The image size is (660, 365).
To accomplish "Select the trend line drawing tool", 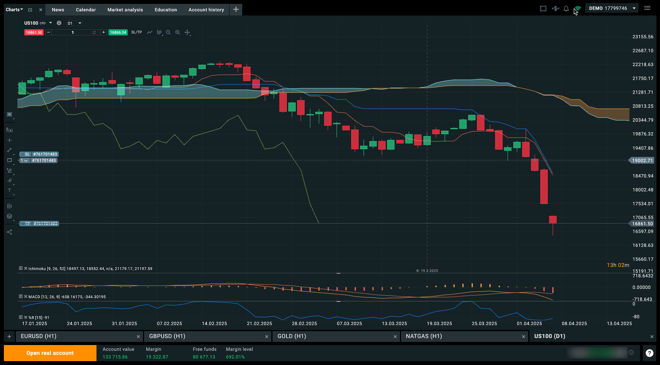I will [9, 150].
